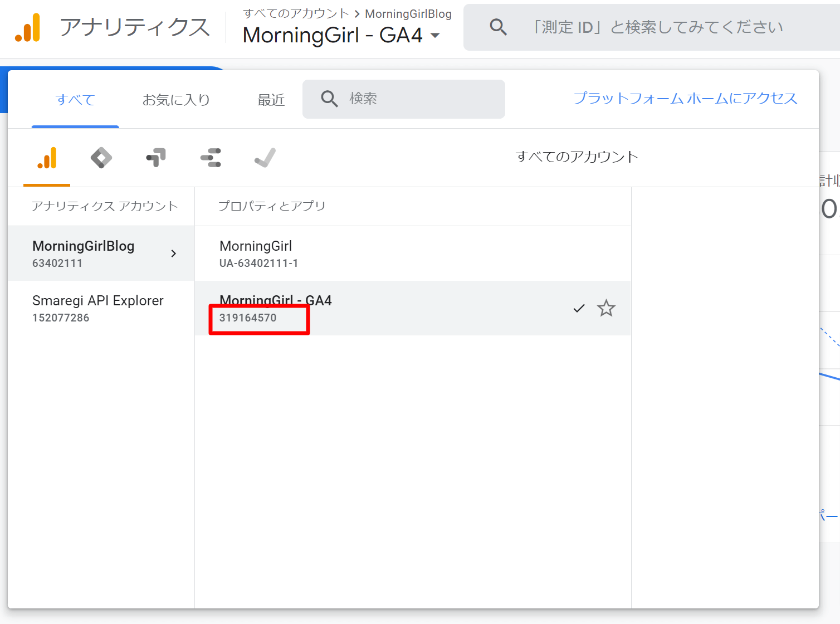Select MorningGirl UA-63402111-1 property

click(258, 253)
